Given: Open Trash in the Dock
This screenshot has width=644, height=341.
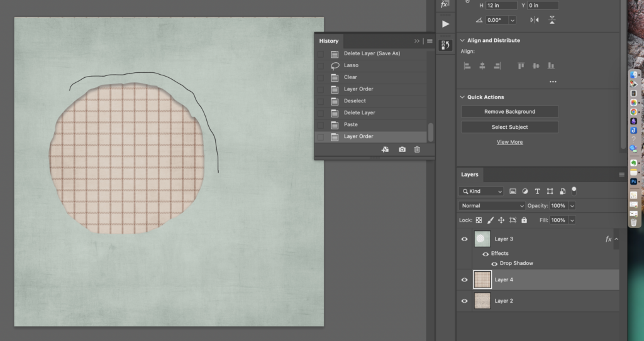Looking at the screenshot, I should coord(634,222).
